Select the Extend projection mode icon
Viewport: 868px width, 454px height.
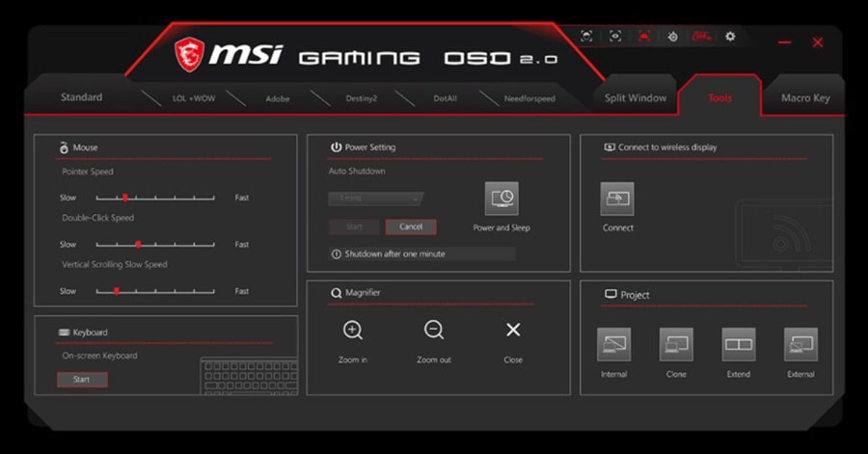pyautogui.click(x=739, y=344)
